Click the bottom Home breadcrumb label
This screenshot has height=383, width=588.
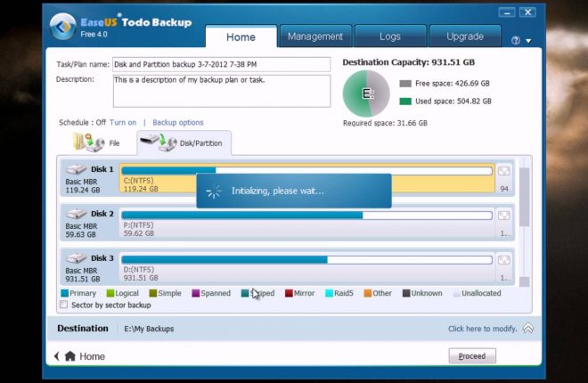coord(93,356)
